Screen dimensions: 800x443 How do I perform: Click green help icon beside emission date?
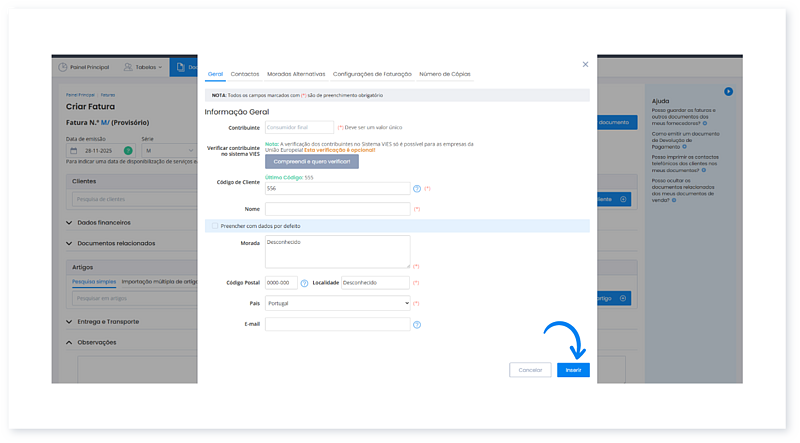coord(128,150)
